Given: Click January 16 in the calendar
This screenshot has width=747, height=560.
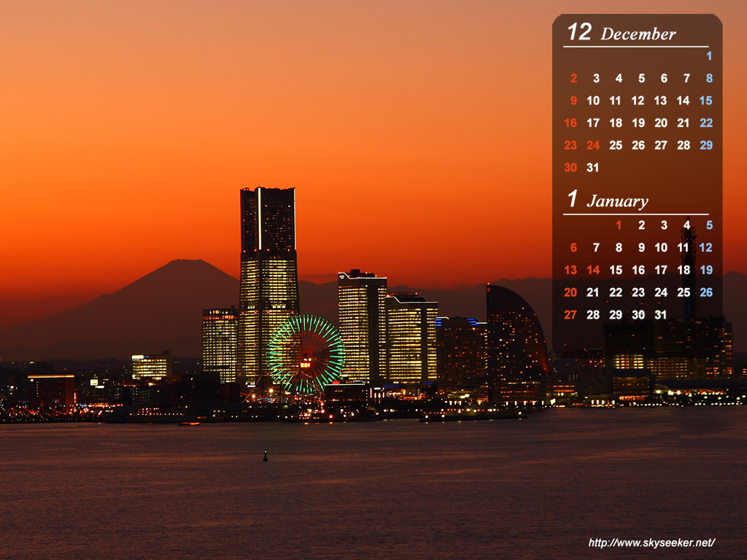Looking at the screenshot, I should coord(638,270).
